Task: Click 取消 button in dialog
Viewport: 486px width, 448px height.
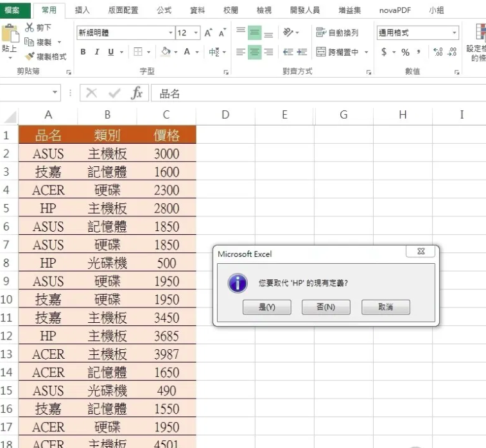Action: pyautogui.click(x=386, y=307)
